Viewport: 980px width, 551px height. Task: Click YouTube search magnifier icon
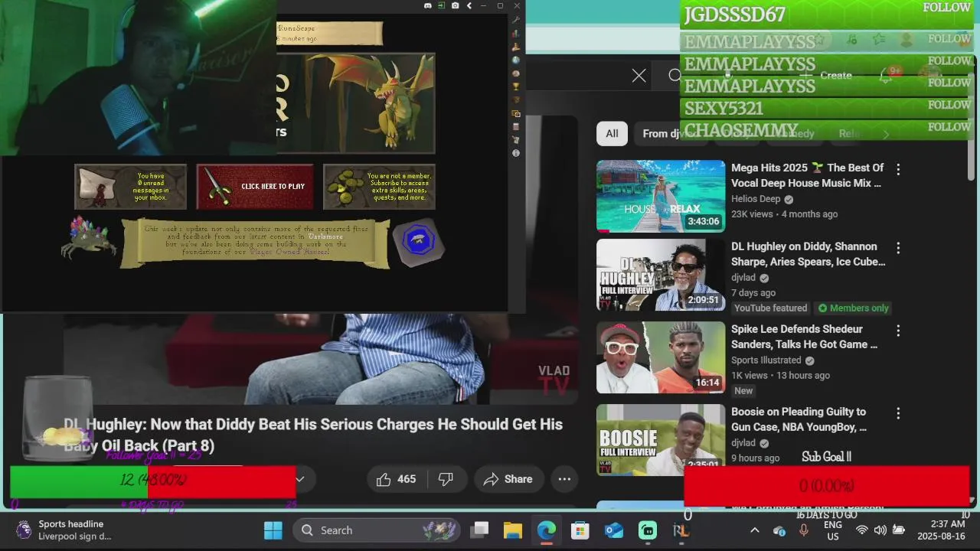[x=674, y=75]
